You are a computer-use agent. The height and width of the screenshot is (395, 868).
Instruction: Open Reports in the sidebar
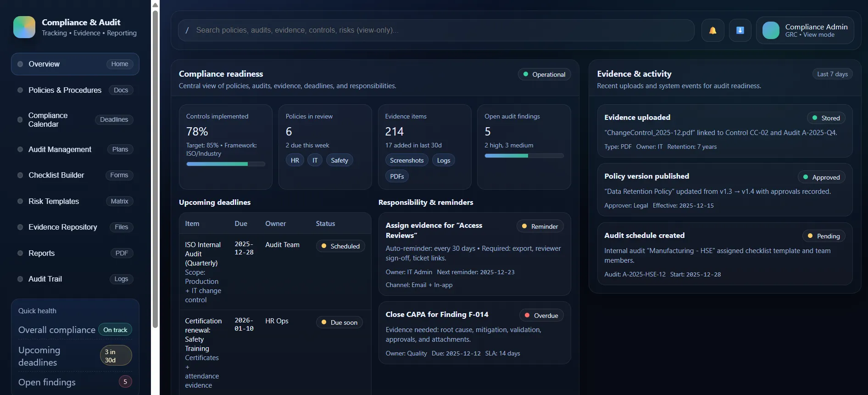tap(75, 254)
